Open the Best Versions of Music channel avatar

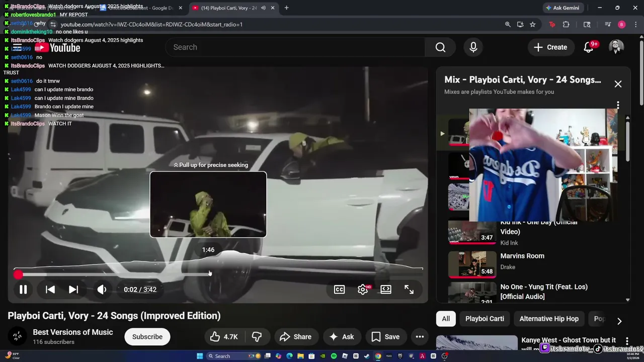(x=18, y=336)
